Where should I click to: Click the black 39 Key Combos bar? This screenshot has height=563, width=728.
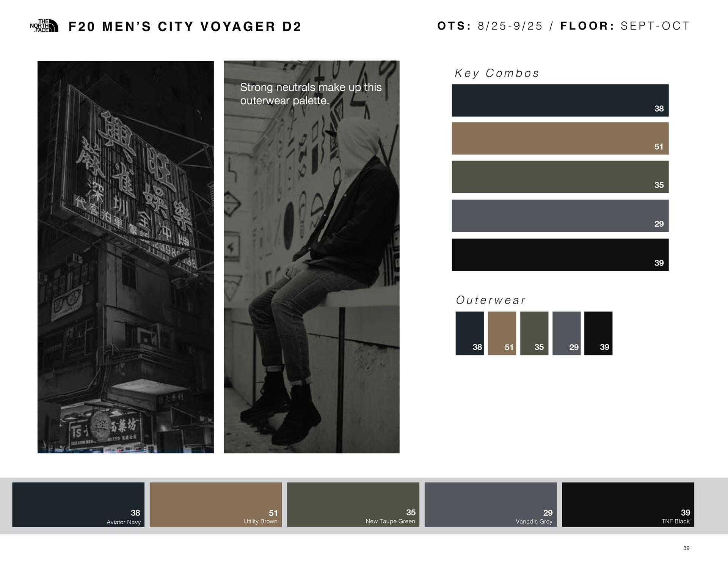(x=560, y=255)
